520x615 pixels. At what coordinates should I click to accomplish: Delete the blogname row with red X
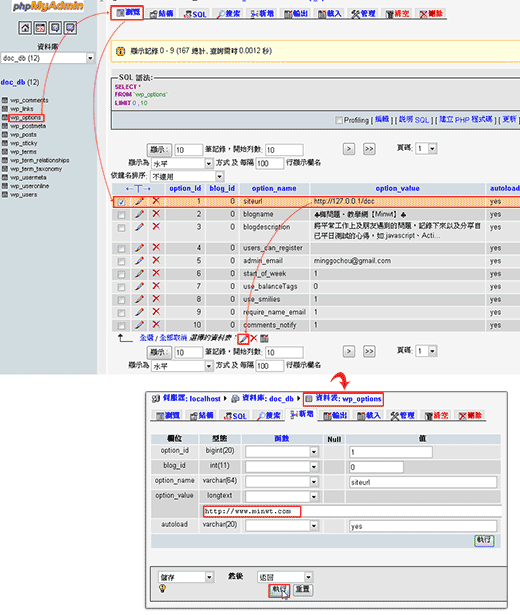[156, 214]
